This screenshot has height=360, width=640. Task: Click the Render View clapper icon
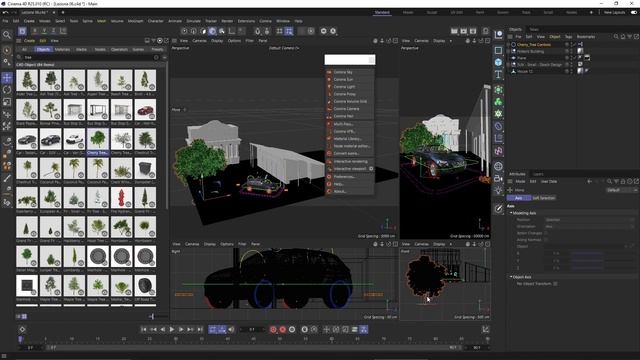click(x=454, y=31)
